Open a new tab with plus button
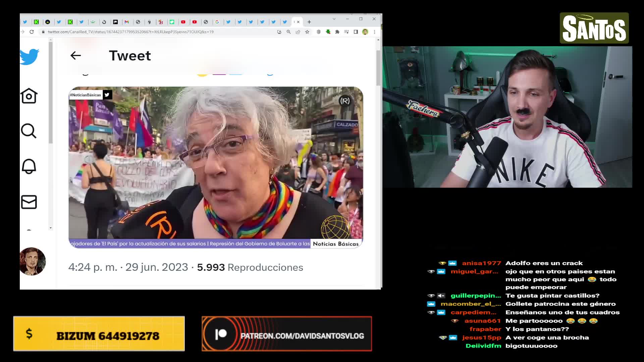The image size is (644, 362). click(309, 22)
